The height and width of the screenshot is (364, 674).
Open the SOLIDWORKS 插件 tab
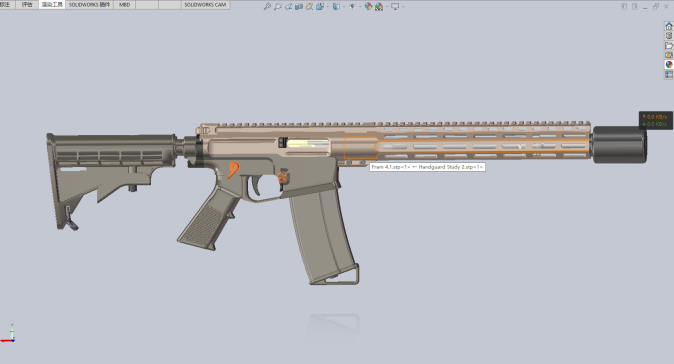(x=89, y=5)
